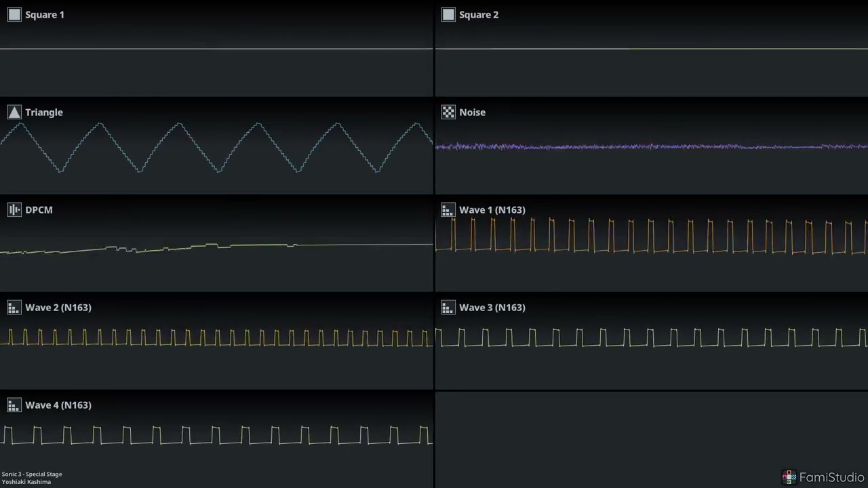Select the Wave 3 (N163) label

(492, 307)
